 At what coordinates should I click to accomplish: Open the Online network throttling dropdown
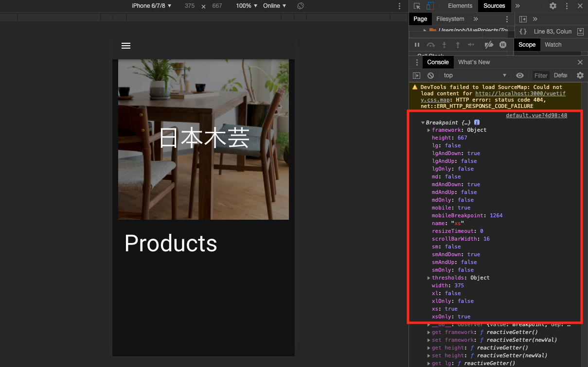(x=274, y=6)
